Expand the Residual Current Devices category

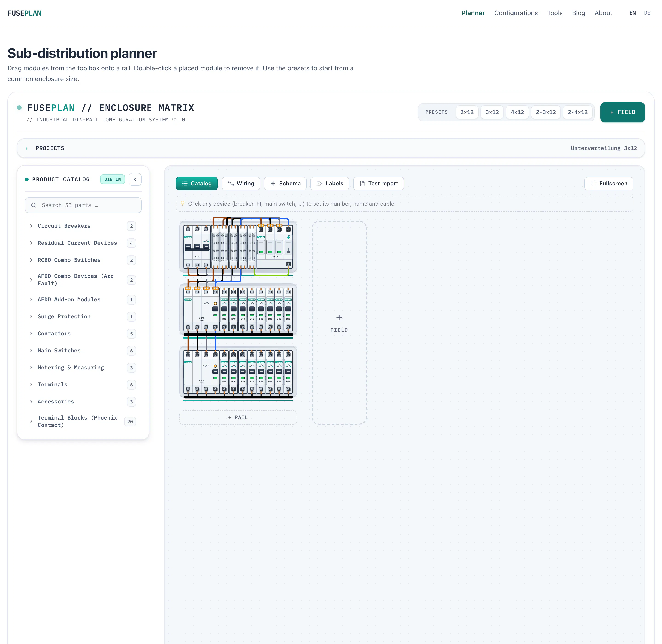point(83,243)
